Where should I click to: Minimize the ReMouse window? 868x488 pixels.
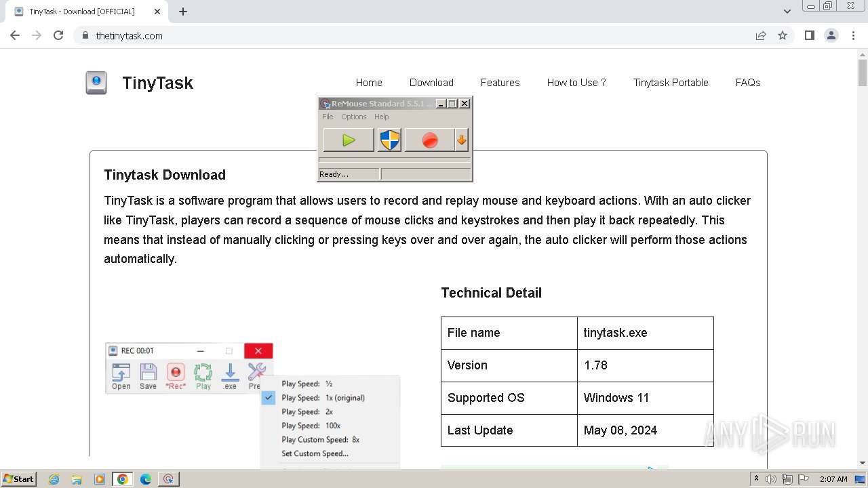tap(441, 104)
